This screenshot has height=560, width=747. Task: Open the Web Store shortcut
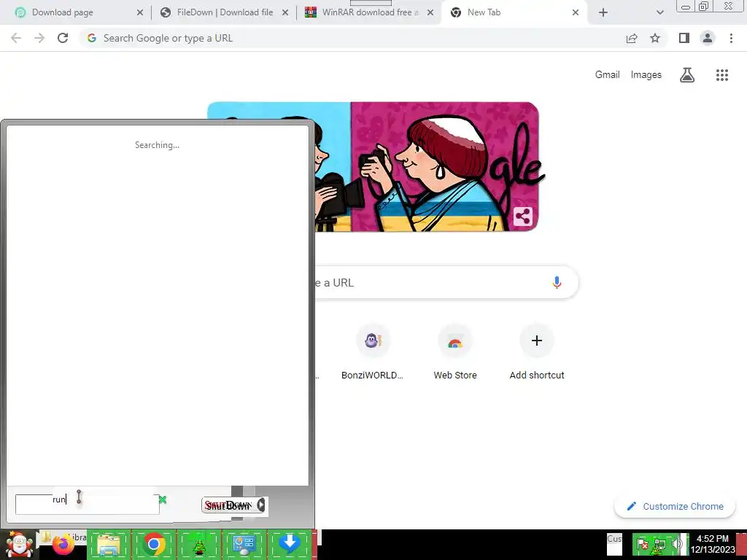coord(455,352)
